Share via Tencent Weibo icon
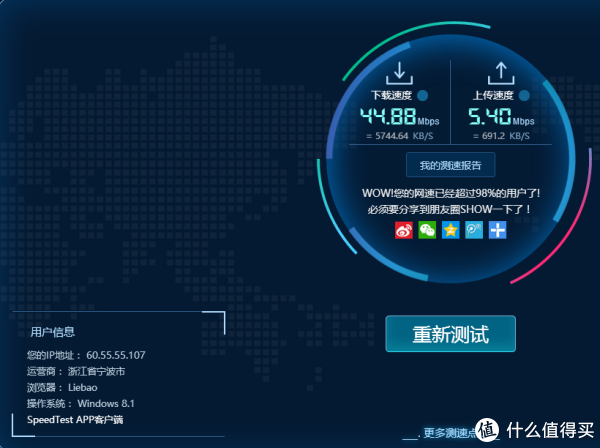Screen dimensions: 600x448 [474, 230]
